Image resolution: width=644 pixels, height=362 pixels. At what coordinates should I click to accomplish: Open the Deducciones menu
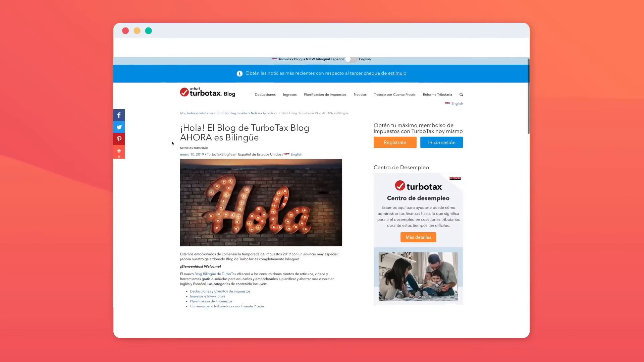(x=265, y=95)
